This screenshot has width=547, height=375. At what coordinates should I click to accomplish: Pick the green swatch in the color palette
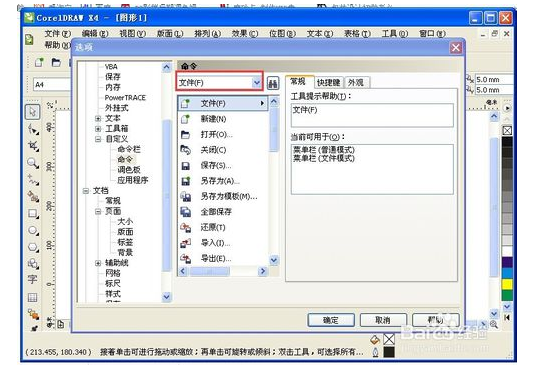[507, 295]
